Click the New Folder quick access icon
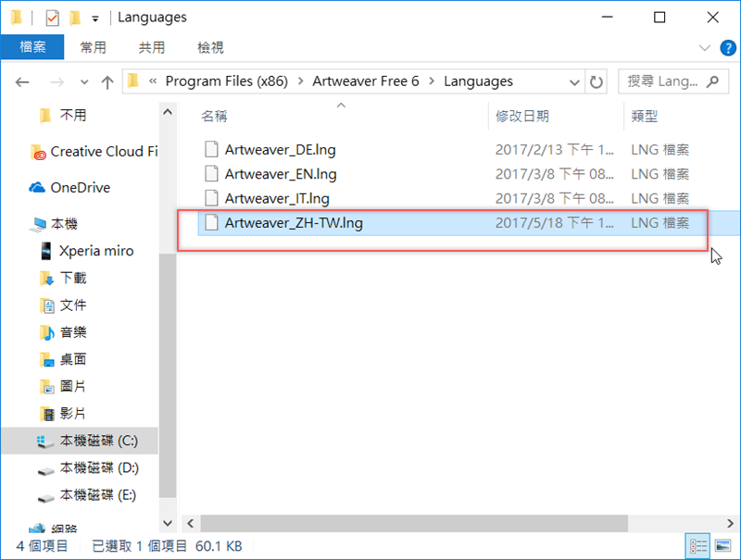Image resolution: width=741 pixels, height=560 pixels. pos(75,18)
